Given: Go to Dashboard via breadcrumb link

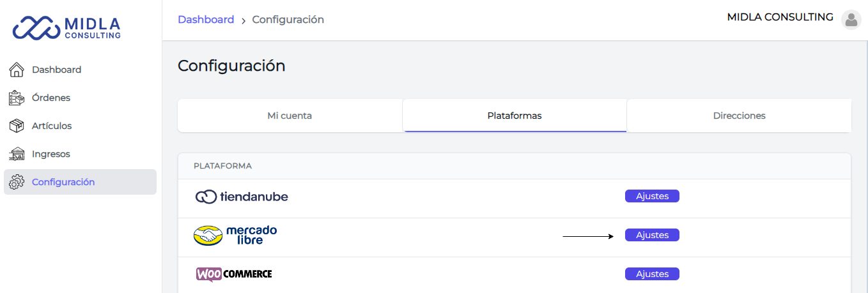Looking at the screenshot, I should [x=206, y=20].
